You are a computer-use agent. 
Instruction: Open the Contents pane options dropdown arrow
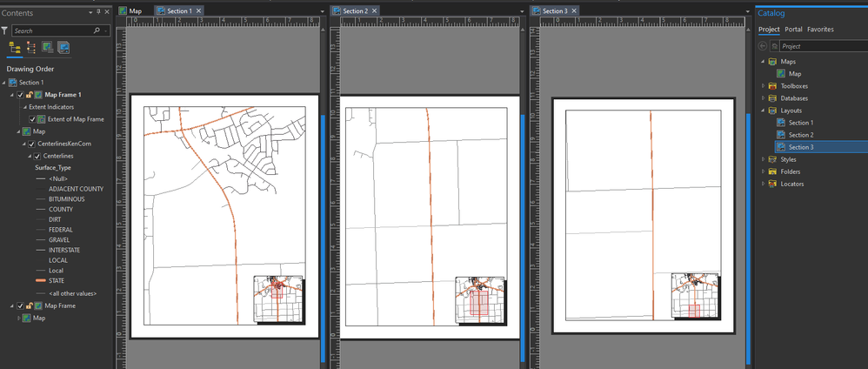pyautogui.click(x=91, y=12)
